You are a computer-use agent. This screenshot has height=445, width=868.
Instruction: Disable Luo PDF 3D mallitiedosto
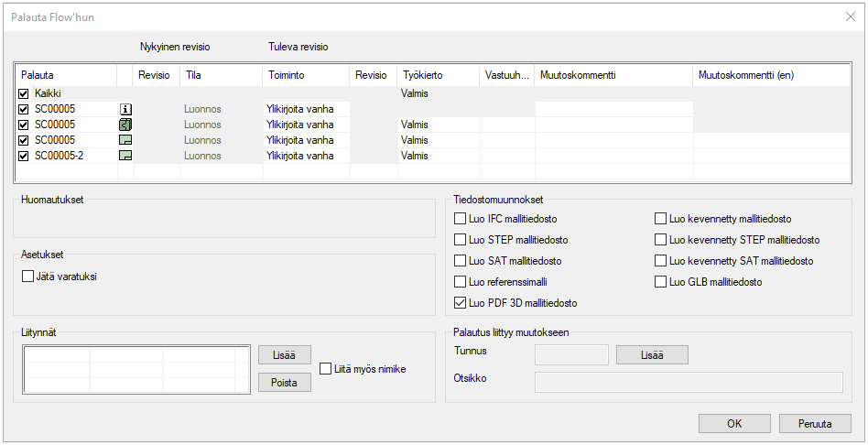(x=461, y=303)
